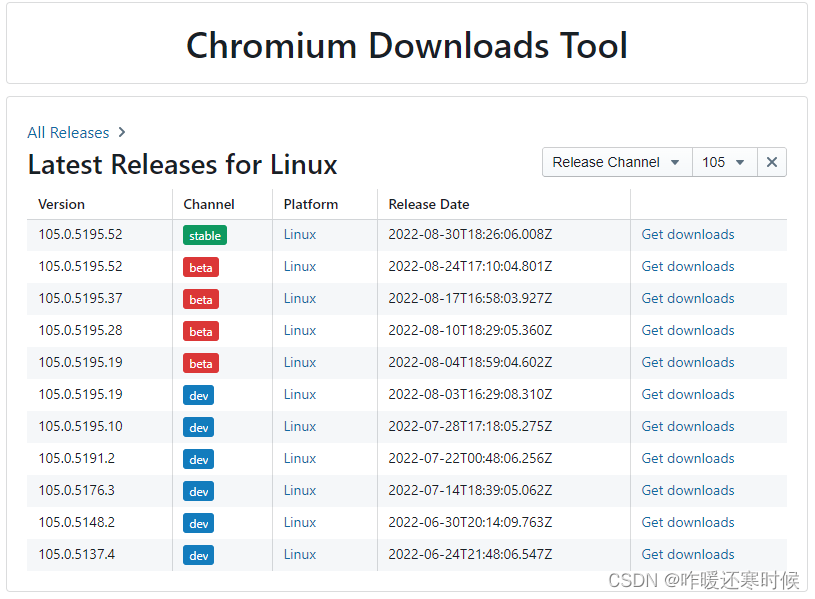Screen dimensions: 815x599
Task: Open the Linux link for 105.0.5191.2
Action: [x=300, y=458]
